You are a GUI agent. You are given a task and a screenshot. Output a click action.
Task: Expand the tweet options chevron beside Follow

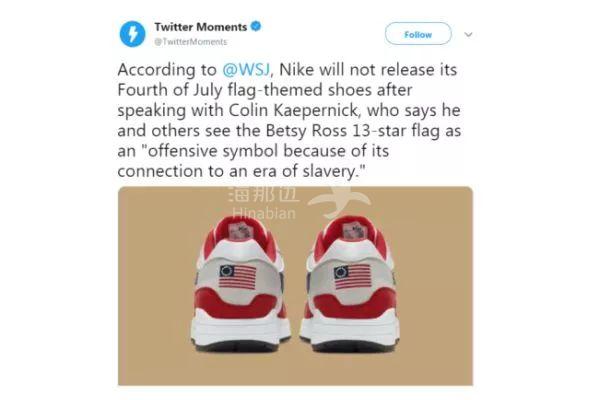(467, 34)
